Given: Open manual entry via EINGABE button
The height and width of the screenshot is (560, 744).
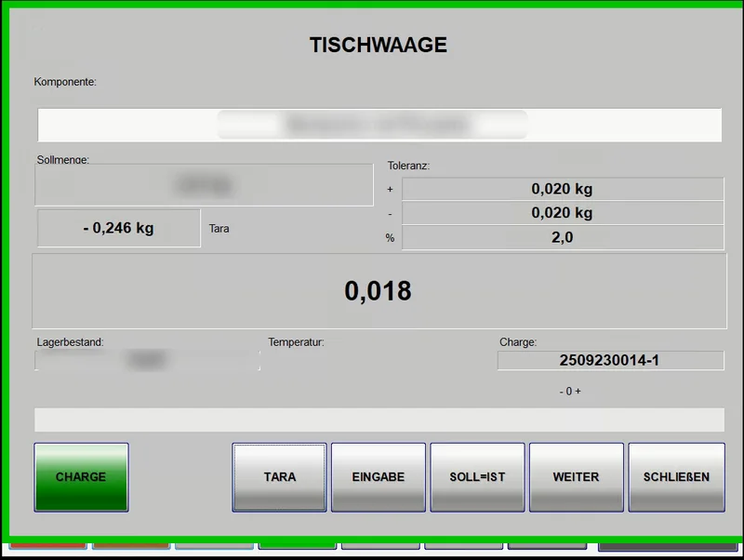Looking at the screenshot, I should click(379, 477).
